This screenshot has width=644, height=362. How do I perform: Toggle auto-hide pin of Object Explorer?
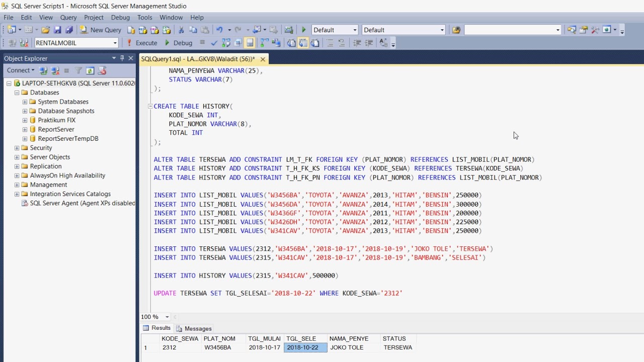[122, 58]
